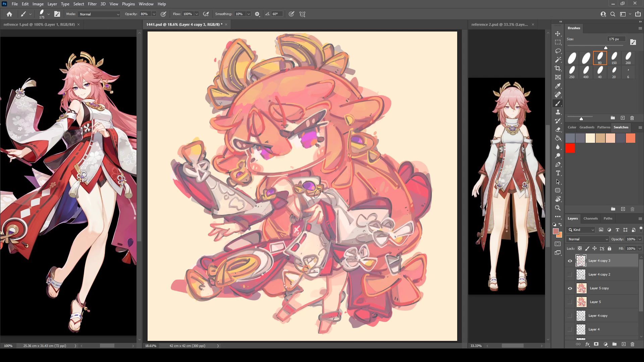The image size is (644, 362).
Task: Delete layer with trash icon in Layers panel
Action: click(632, 344)
